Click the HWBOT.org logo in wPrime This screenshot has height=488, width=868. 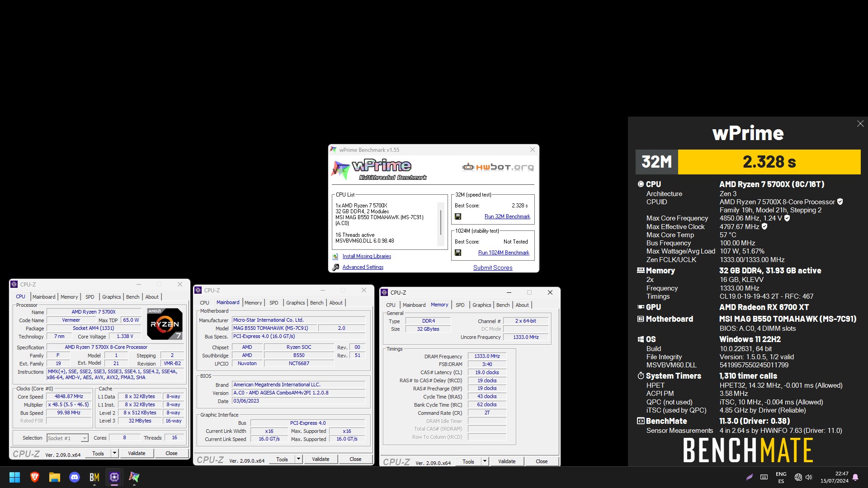click(x=498, y=167)
